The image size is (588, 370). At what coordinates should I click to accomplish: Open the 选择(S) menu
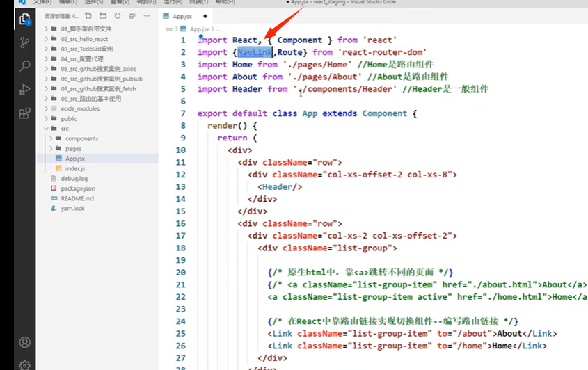[94, 2]
